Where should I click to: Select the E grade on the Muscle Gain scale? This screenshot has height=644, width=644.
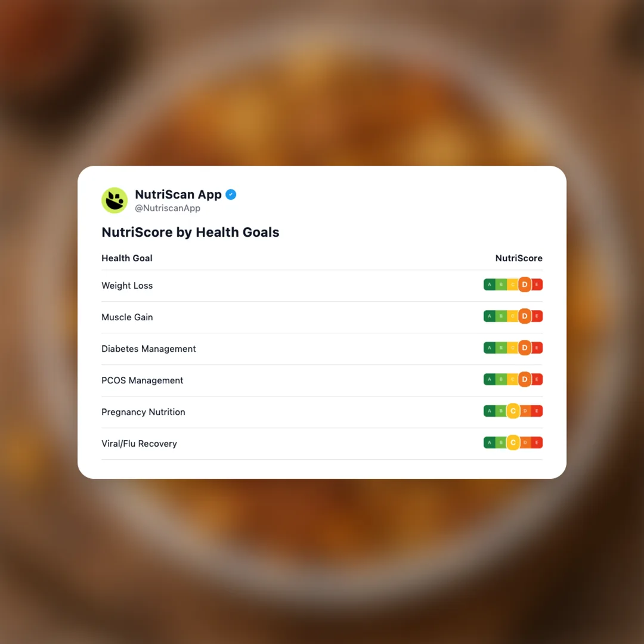click(x=537, y=316)
